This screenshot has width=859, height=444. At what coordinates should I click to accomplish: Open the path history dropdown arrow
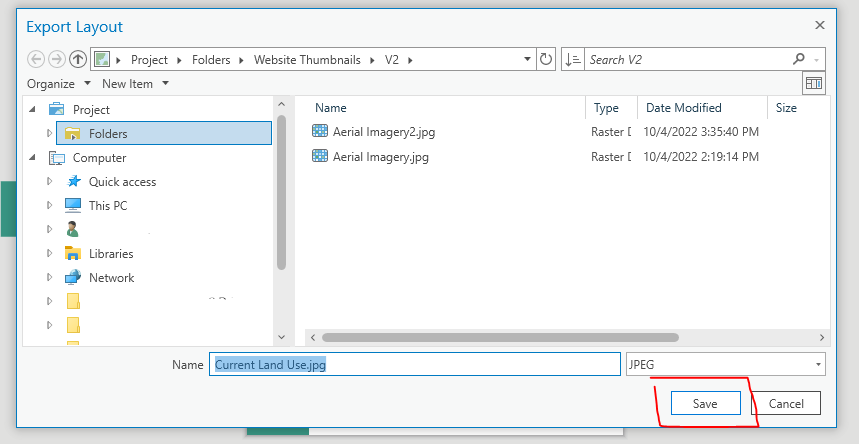[x=527, y=59]
